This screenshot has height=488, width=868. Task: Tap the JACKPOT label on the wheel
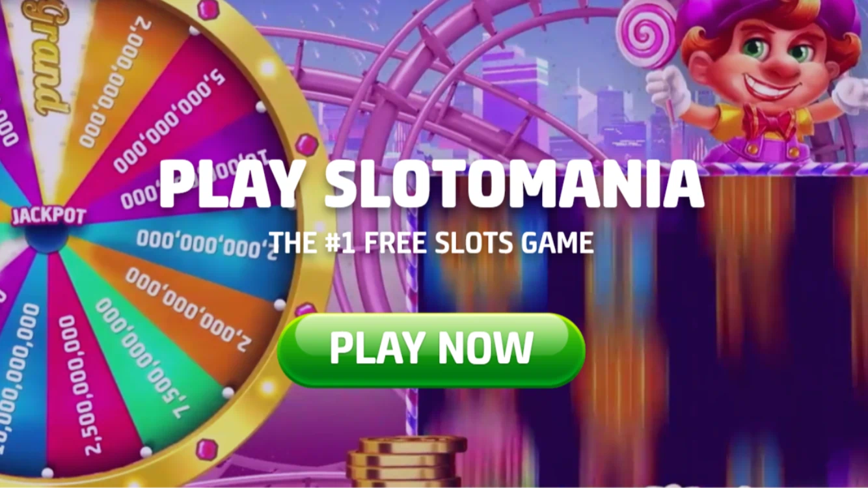(x=49, y=216)
